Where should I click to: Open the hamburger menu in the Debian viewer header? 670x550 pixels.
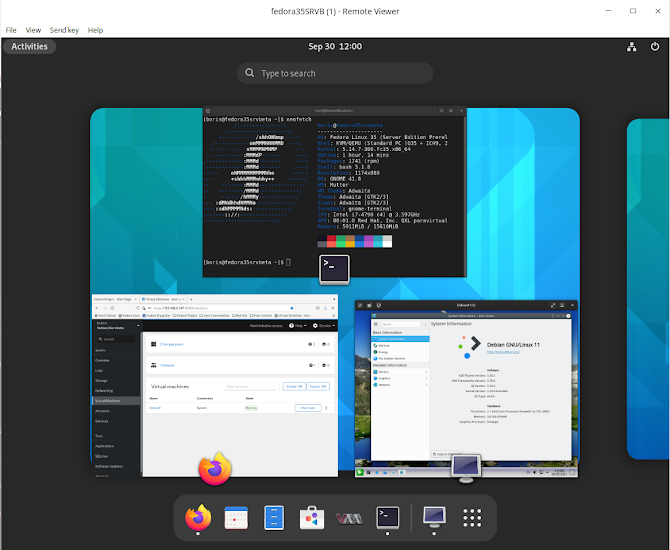click(x=562, y=305)
